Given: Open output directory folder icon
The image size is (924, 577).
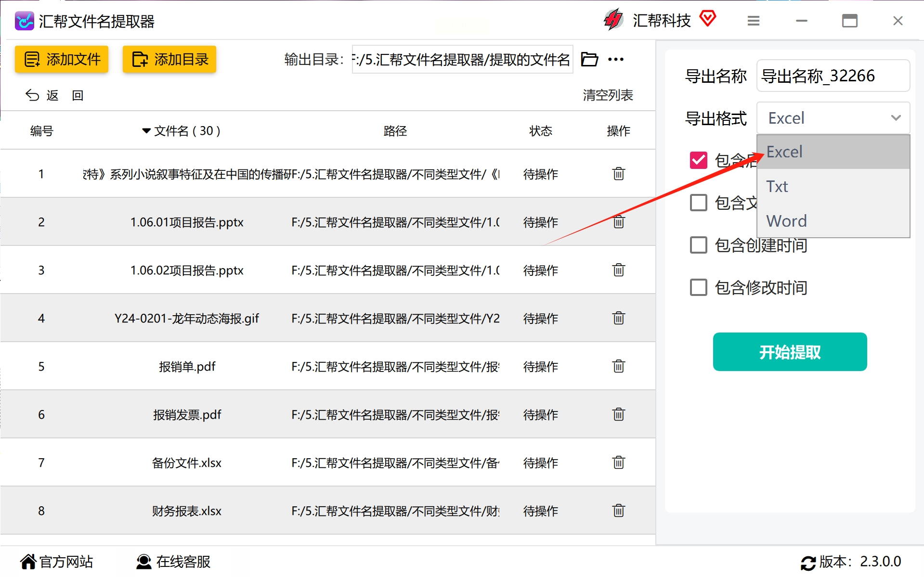Looking at the screenshot, I should 589,59.
